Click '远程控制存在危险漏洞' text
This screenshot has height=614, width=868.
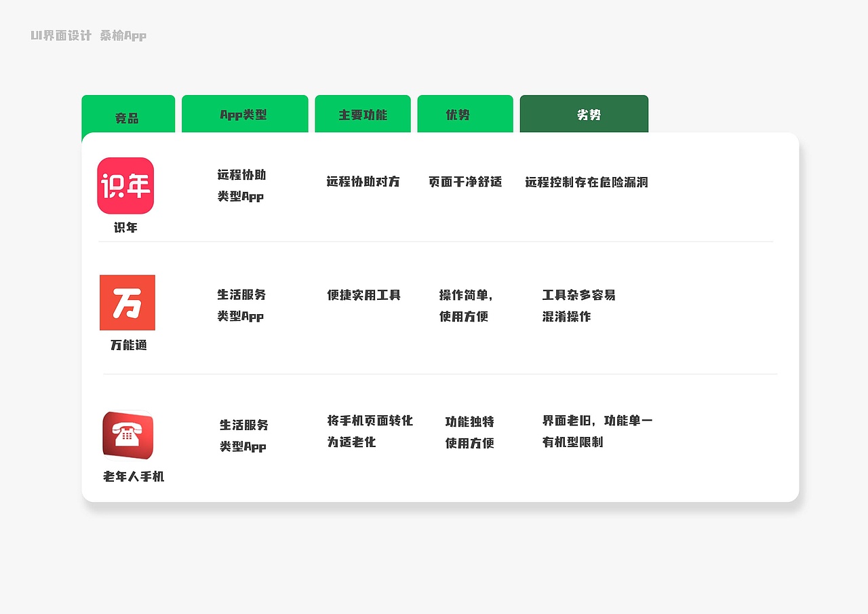pyautogui.click(x=587, y=182)
